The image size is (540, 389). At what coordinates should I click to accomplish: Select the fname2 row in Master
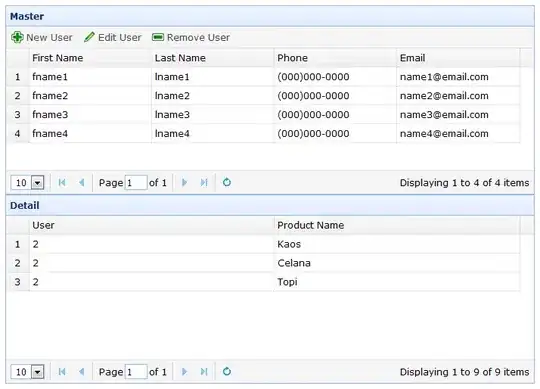point(263,96)
